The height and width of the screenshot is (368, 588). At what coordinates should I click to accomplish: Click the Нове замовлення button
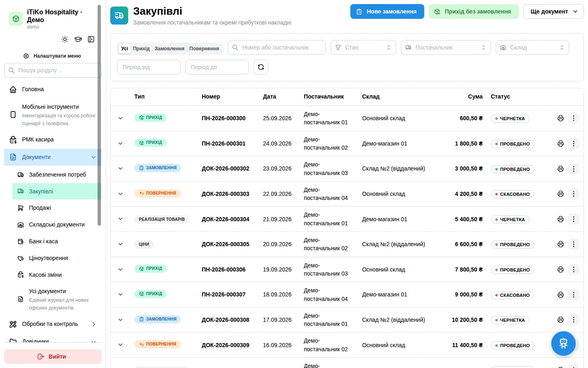(x=387, y=11)
